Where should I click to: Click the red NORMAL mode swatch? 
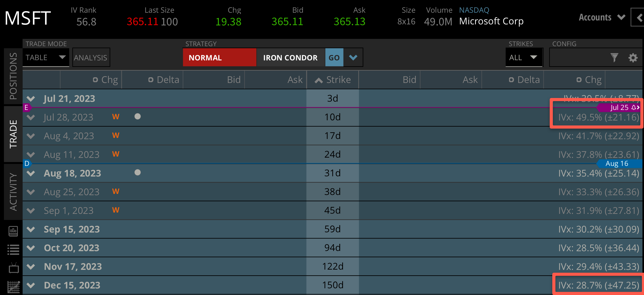coord(219,58)
